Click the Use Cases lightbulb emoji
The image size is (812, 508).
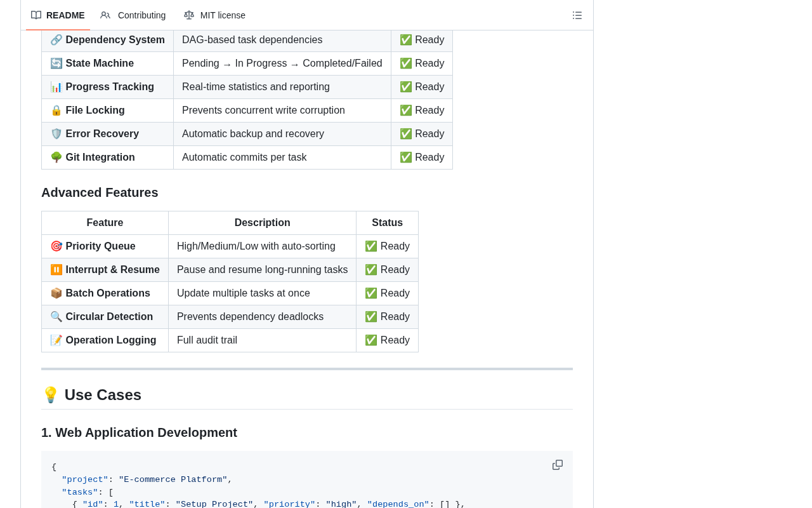click(50, 395)
